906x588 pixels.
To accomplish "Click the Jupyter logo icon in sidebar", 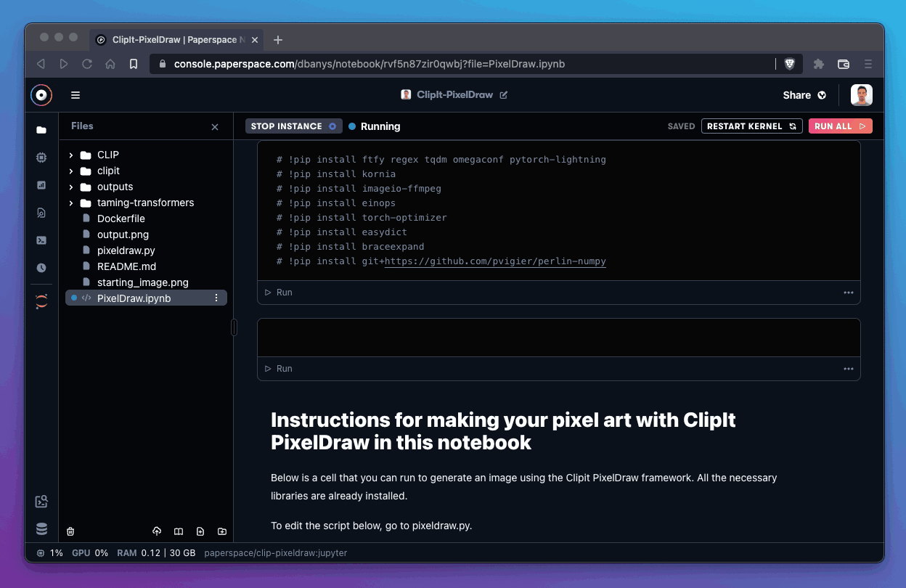I will (x=41, y=302).
